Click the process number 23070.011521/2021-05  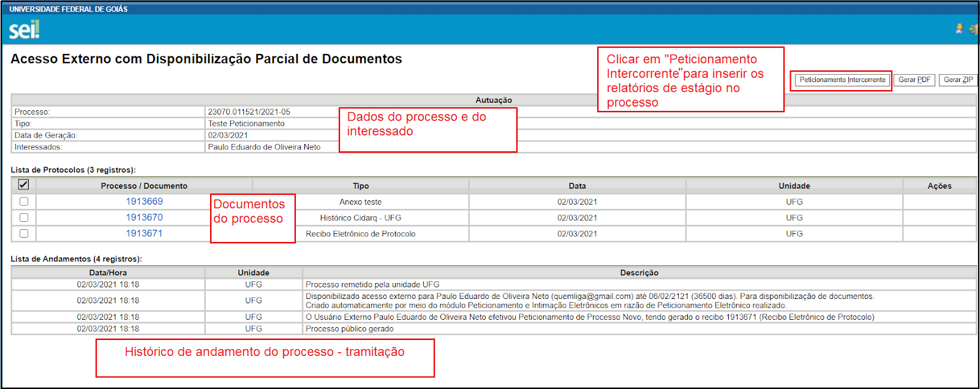[249, 112]
